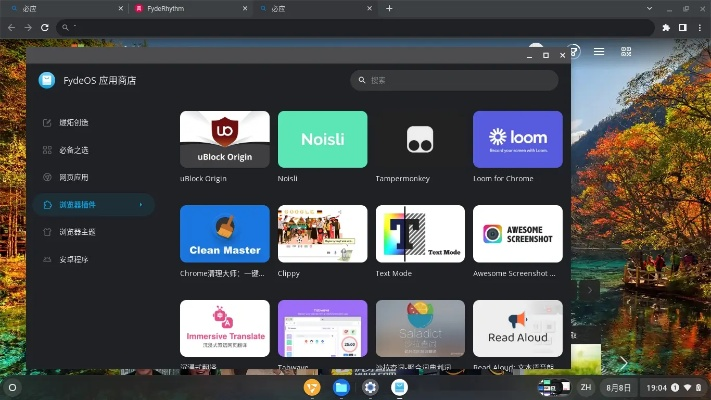Go to the 安卓程序 sidebar category
The width and height of the screenshot is (711, 400).
click(x=73, y=259)
